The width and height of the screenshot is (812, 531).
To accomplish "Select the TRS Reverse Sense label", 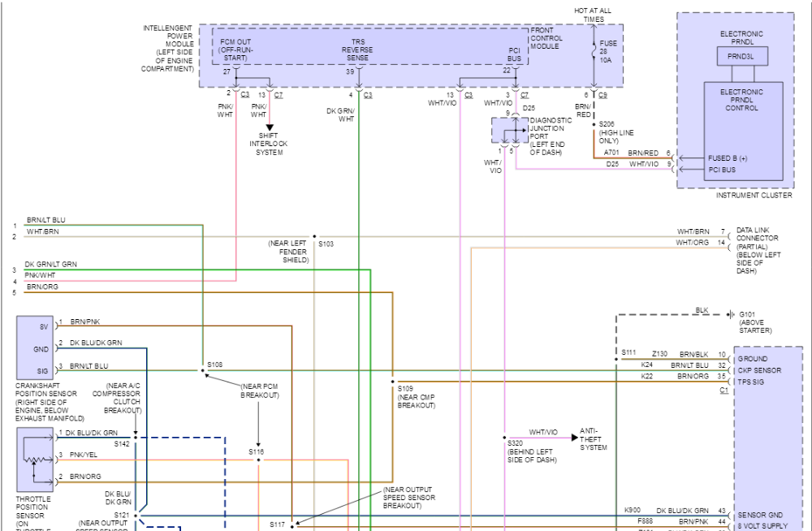I will coord(357,50).
